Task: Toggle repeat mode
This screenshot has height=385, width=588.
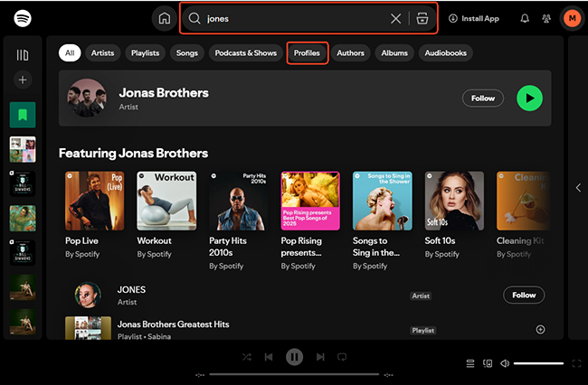Action: 342,357
